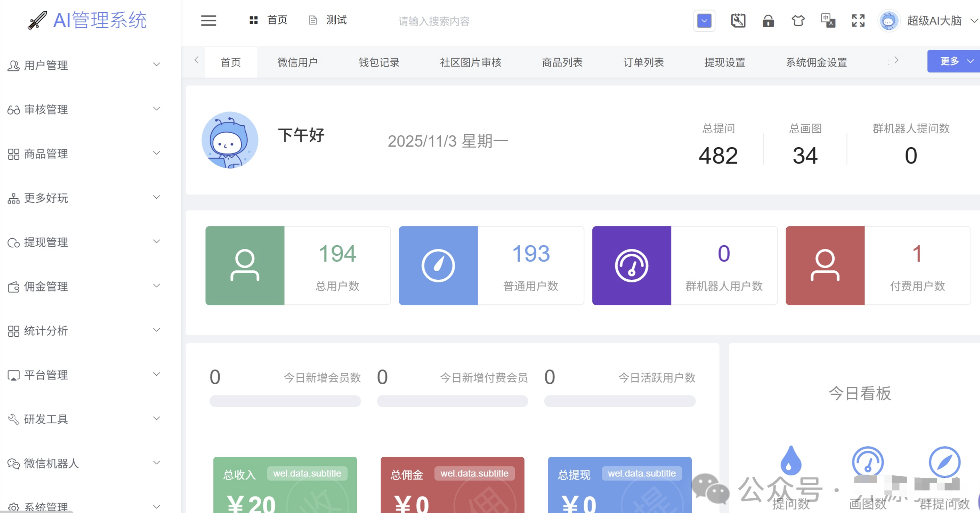Expand the 用户管理 menu chevron
This screenshot has width=980, height=513.
pyautogui.click(x=156, y=64)
